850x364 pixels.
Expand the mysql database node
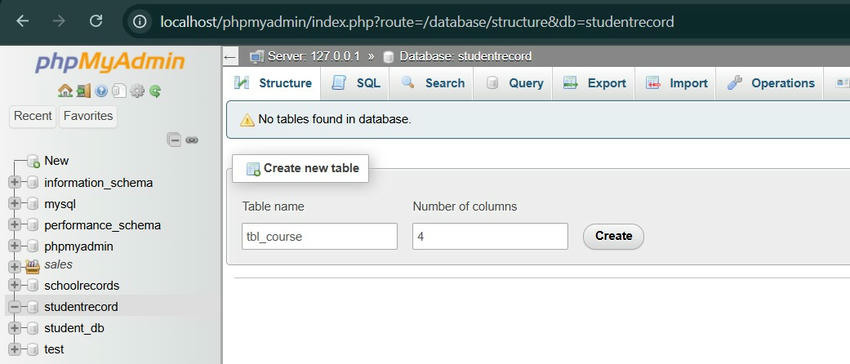tap(15, 204)
